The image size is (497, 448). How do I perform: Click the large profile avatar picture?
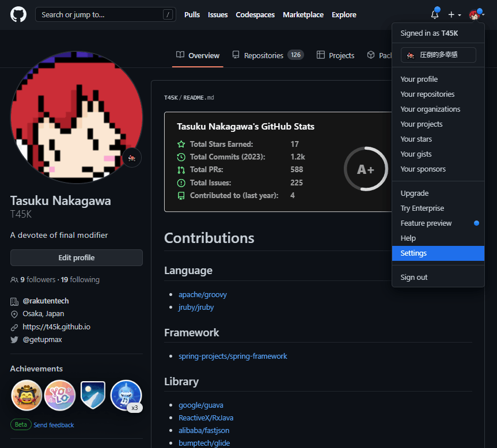pos(77,117)
